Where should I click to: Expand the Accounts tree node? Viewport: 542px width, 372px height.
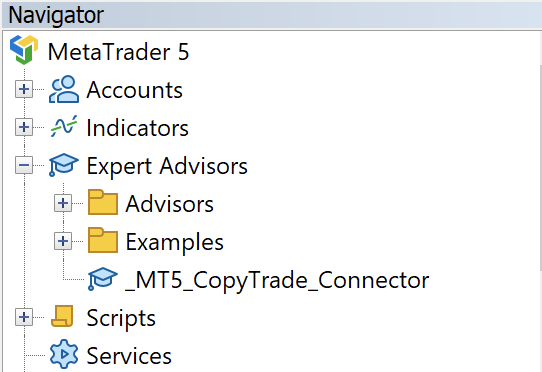[x=24, y=90]
